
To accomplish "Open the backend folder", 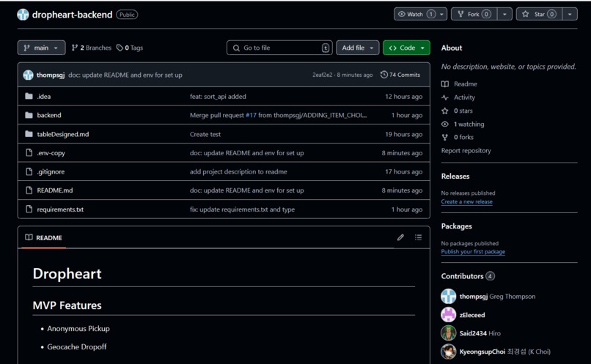I will pyautogui.click(x=49, y=115).
